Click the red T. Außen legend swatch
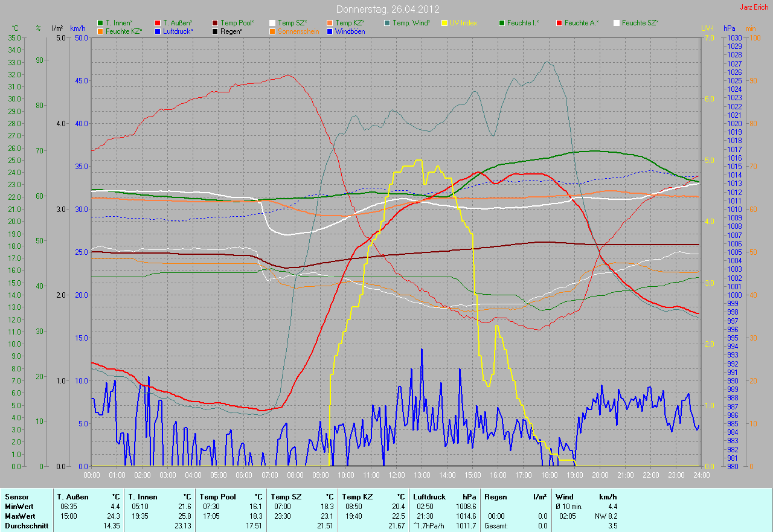This screenshot has width=773, height=532. click(158, 23)
